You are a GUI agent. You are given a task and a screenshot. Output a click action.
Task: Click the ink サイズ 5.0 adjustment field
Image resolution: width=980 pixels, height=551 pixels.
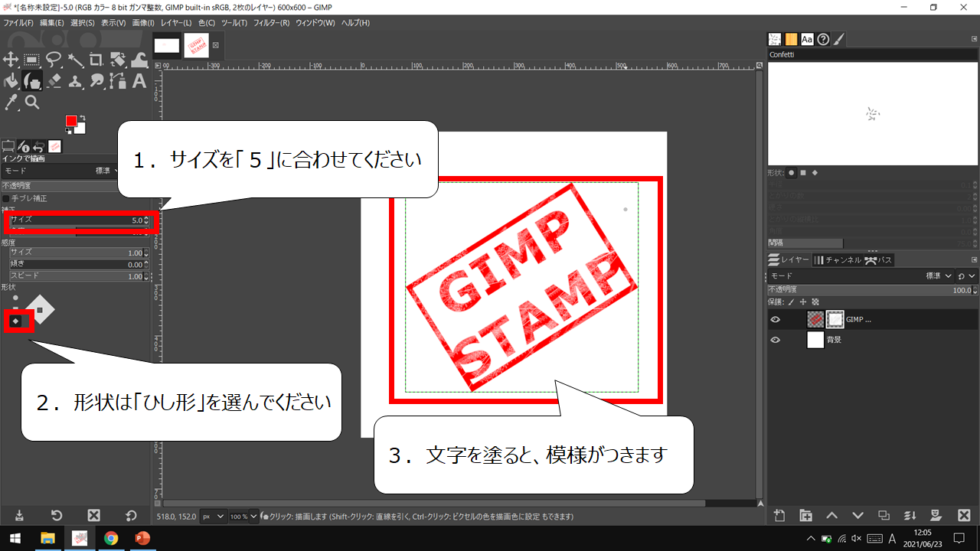[x=80, y=220]
